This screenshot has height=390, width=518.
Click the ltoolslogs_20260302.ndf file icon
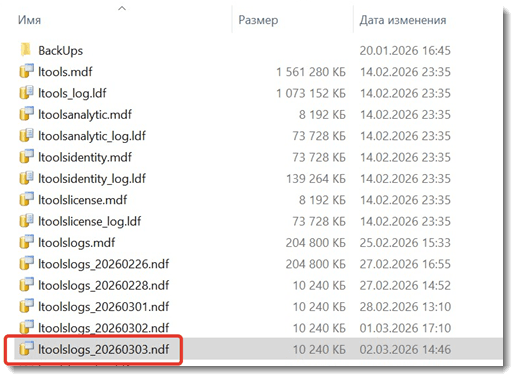coord(26,327)
